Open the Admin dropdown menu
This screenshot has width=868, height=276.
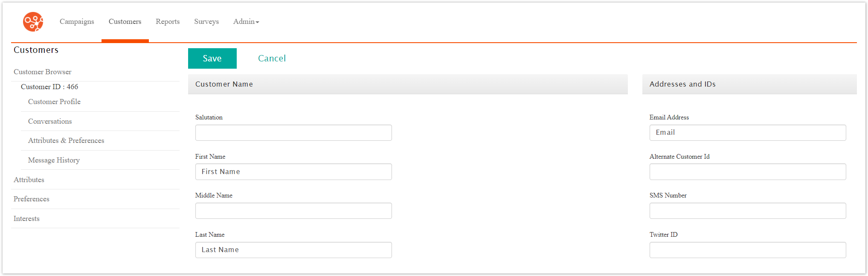(x=246, y=21)
